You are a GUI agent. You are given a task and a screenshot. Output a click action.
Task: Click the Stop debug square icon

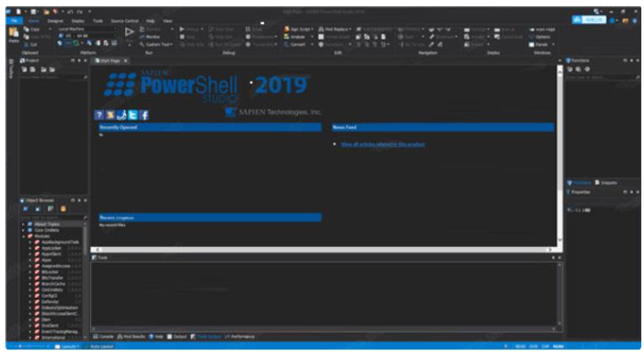(182, 37)
